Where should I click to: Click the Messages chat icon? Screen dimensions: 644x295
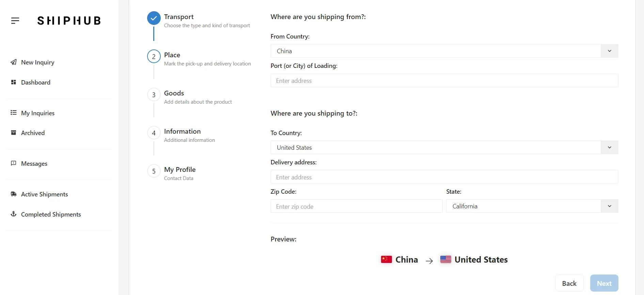click(x=14, y=163)
